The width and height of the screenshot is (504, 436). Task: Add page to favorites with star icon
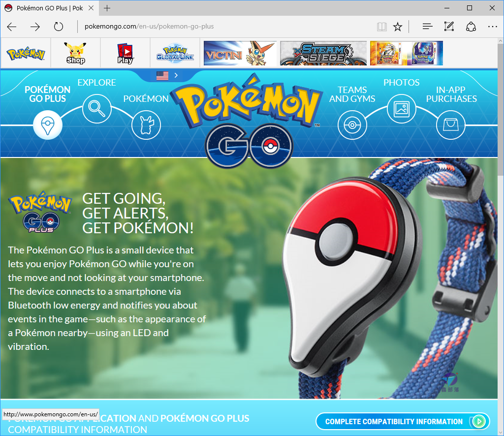pyautogui.click(x=398, y=27)
